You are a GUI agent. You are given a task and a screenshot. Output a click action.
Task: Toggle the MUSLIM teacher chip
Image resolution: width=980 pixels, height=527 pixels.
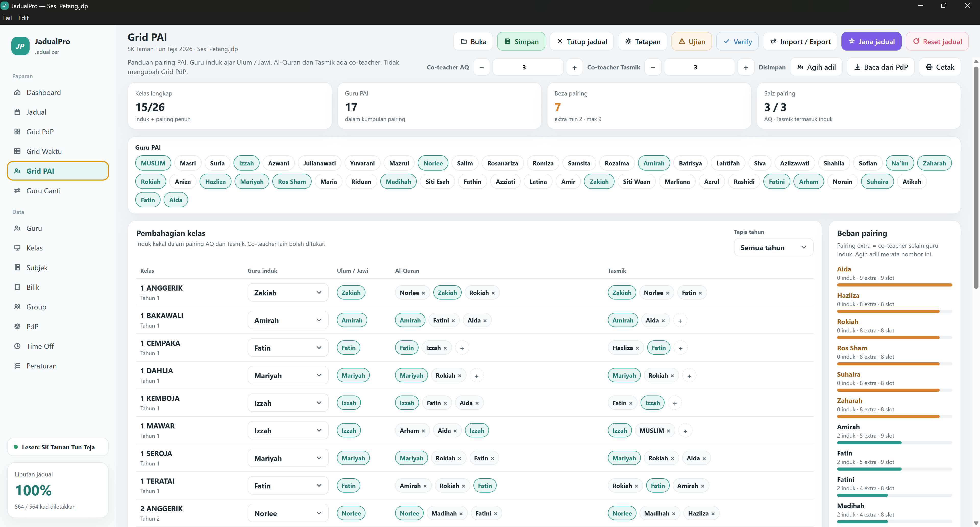click(x=153, y=163)
